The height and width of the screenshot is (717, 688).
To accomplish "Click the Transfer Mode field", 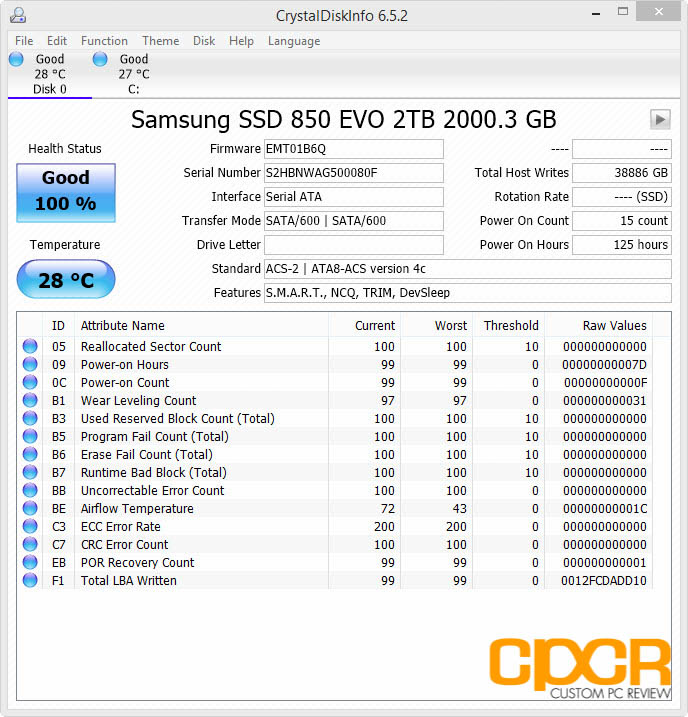I will coord(353,221).
